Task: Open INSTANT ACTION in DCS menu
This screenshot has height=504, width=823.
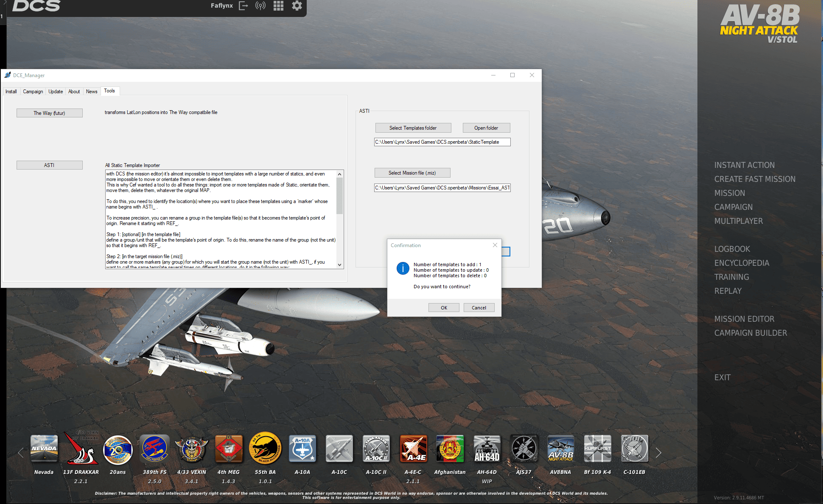Action: (745, 165)
